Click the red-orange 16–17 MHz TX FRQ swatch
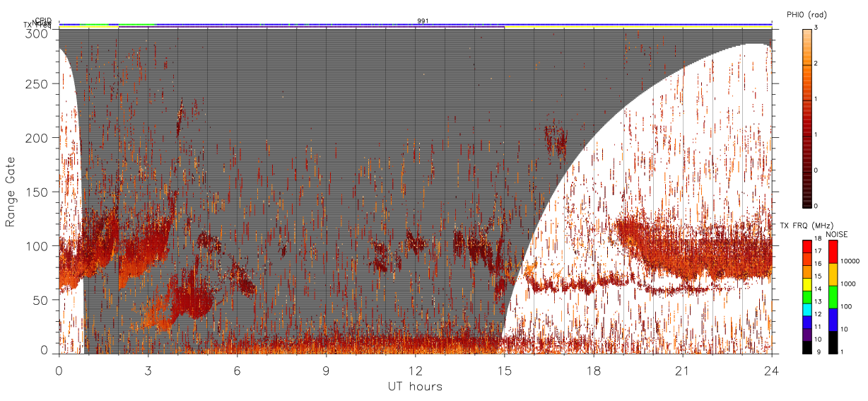Screen dimensions: 868x401 807,259
